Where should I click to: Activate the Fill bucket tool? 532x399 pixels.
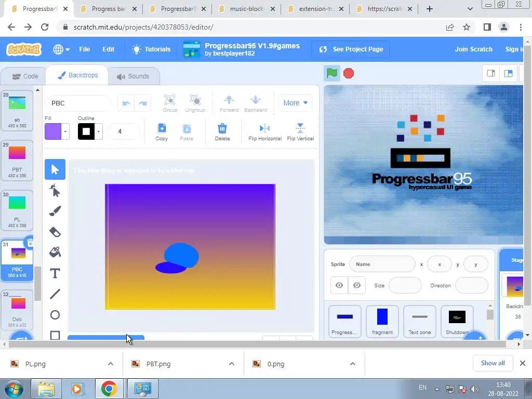tap(55, 252)
